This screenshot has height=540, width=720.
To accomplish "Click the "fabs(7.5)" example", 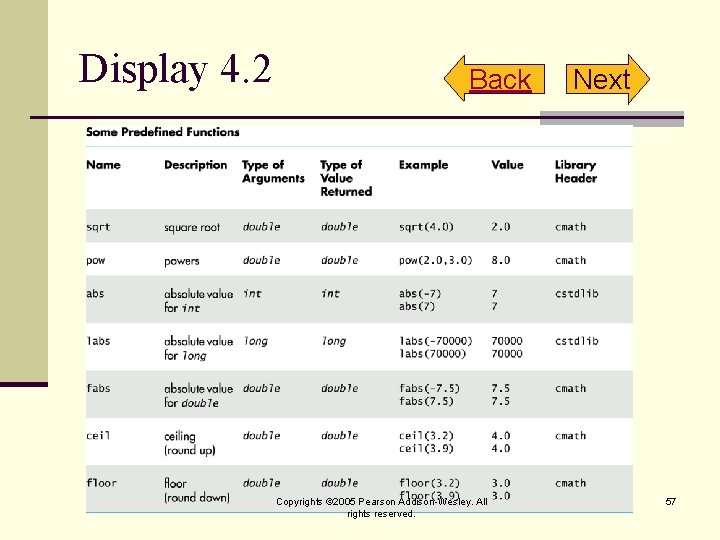I will click(x=426, y=401).
